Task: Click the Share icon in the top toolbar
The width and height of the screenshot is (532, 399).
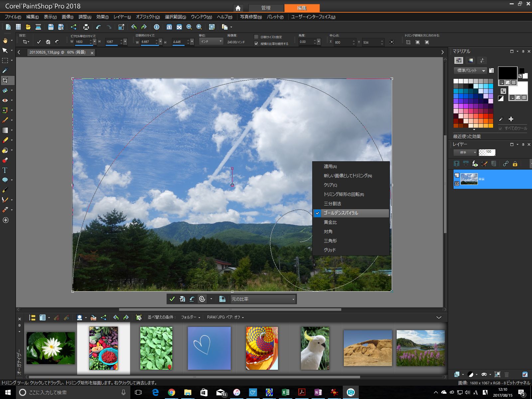Action: 73,27
